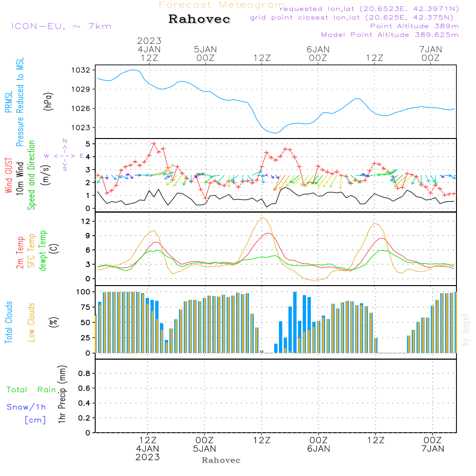476x476 pixels.
Task: Click the 'Low Clouds' orange legend label
Action: click(x=31, y=322)
